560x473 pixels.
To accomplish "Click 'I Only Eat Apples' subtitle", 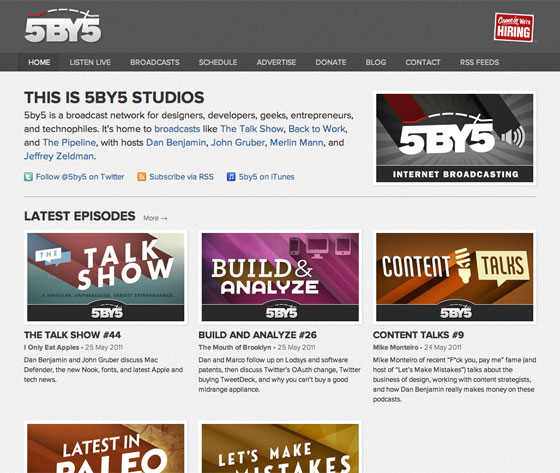I will (51, 347).
